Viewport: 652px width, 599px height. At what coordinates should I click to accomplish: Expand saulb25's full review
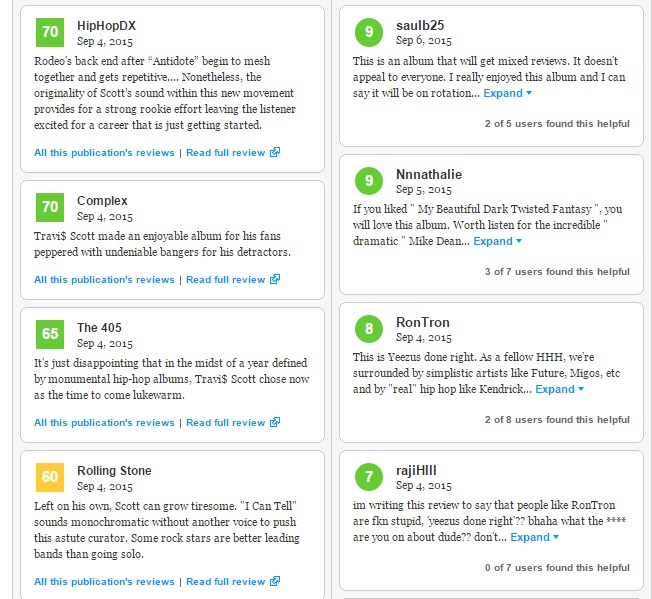508,93
